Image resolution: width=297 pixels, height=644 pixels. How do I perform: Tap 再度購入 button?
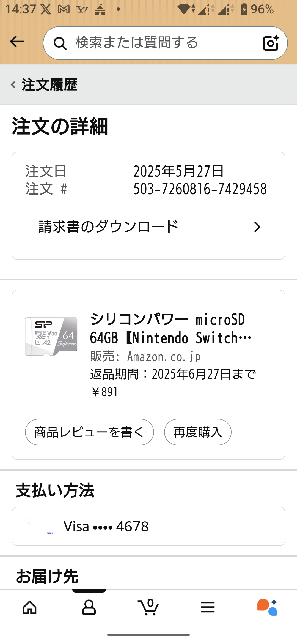coord(198,432)
